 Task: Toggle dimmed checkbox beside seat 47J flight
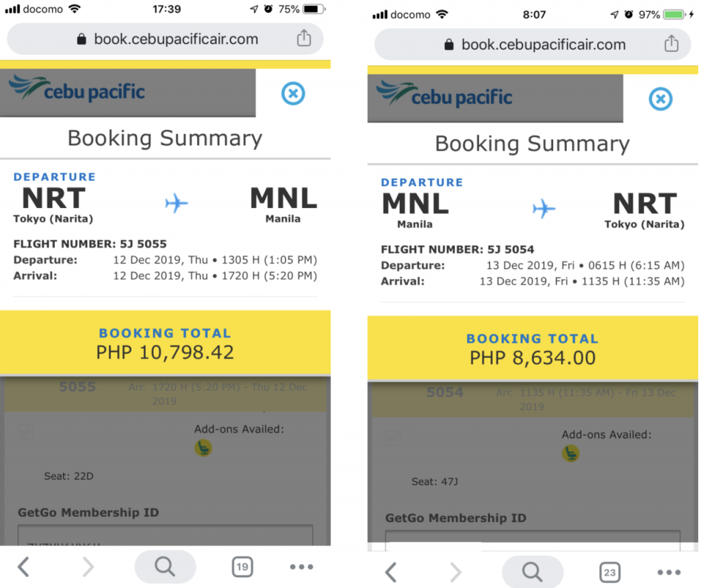point(393,437)
